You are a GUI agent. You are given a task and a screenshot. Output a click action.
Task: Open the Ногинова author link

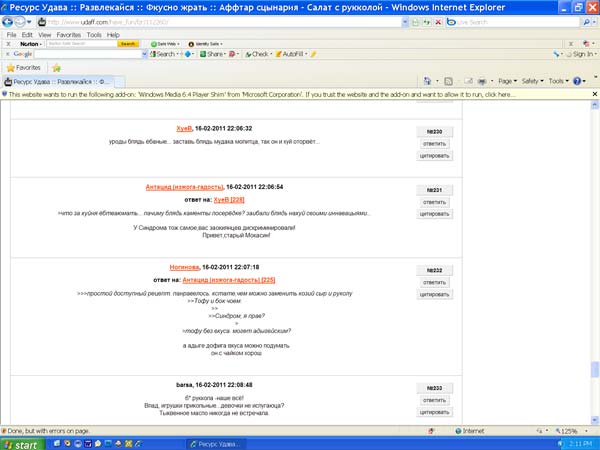tap(184, 267)
